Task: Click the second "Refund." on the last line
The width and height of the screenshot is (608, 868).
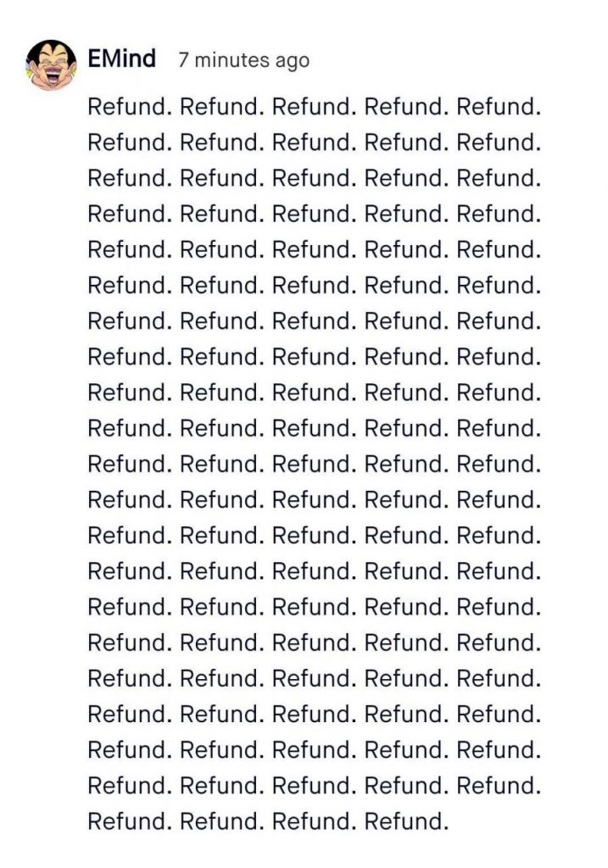Action: click(222, 821)
